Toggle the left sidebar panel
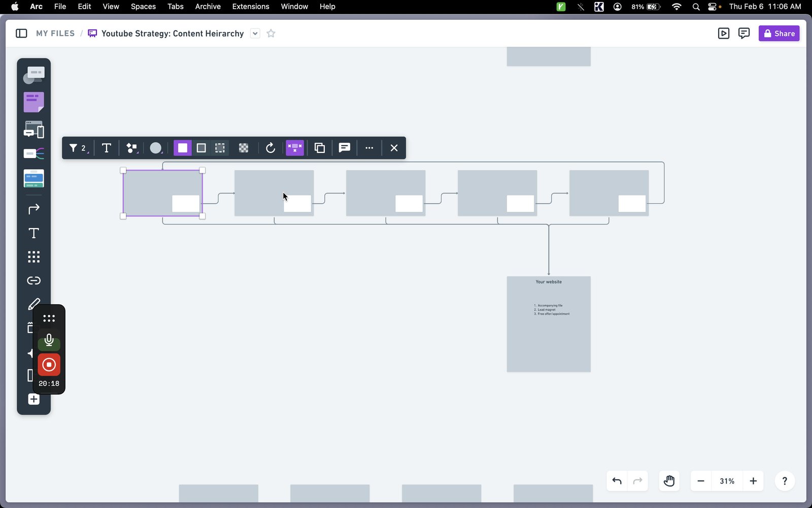This screenshot has height=508, width=812. [21, 34]
